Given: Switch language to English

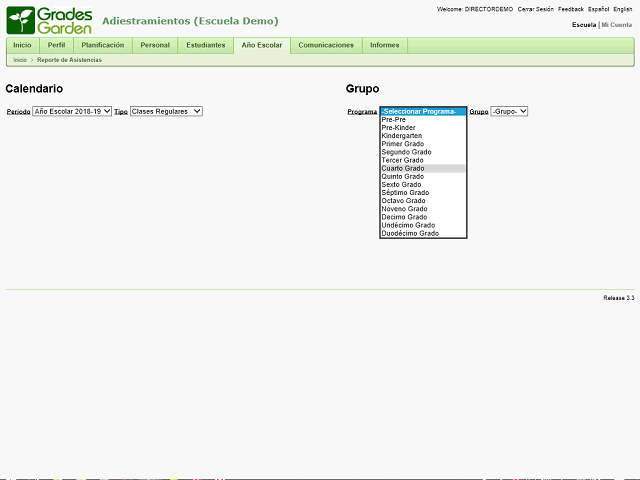Looking at the screenshot, I should tap(622, 9).
